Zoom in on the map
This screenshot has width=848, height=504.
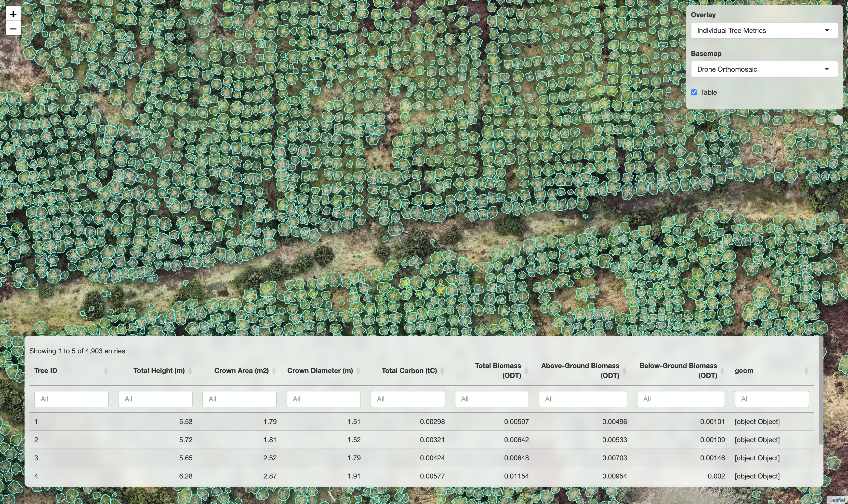point(13,14)
